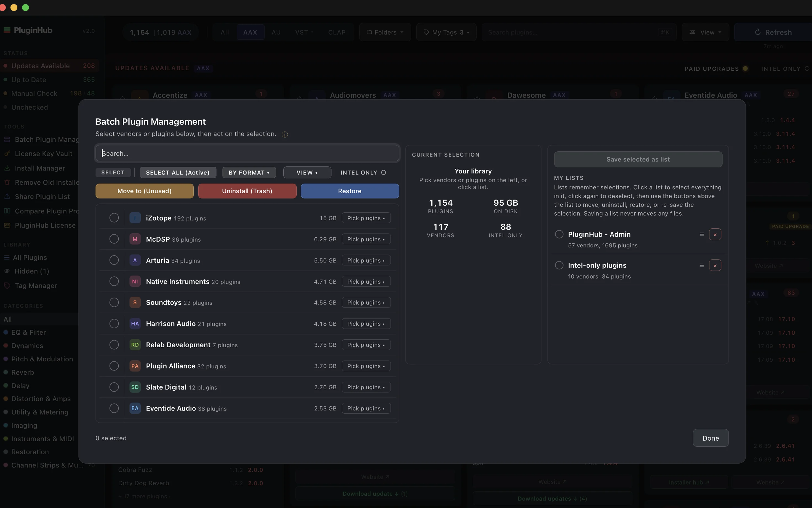The height and width of the screenshot is (508, 812).
Task: Select the Plugin Alliance radio circle
Action: point(114,366)
